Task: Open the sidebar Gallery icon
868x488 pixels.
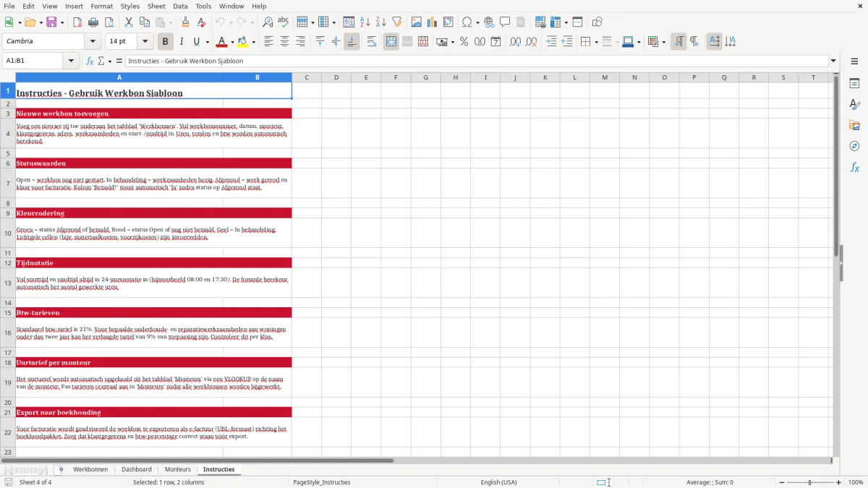Action: 854,125
